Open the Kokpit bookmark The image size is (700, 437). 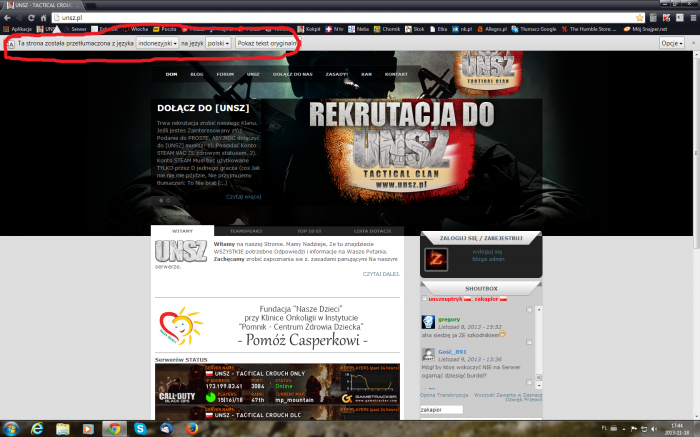point(308,29)
